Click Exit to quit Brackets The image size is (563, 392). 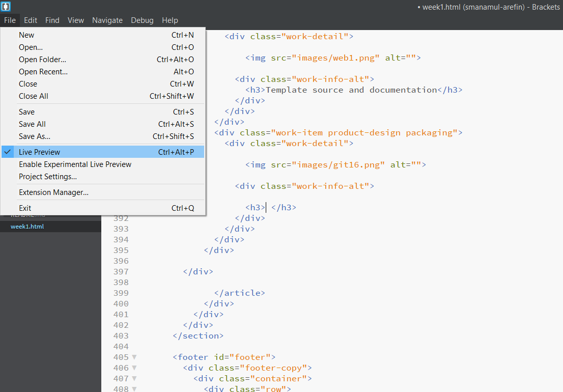coord(25,208)
